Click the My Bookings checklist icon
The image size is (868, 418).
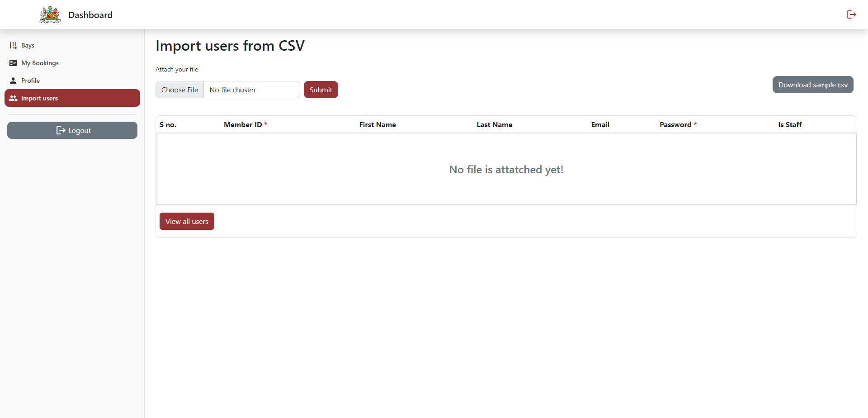point(13,63)
